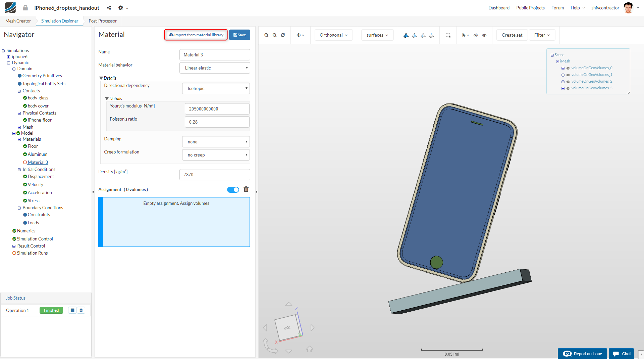The image size is (644, 359).
Task: Open the Orthogonal projection dropdown
Action: point(333,35)
